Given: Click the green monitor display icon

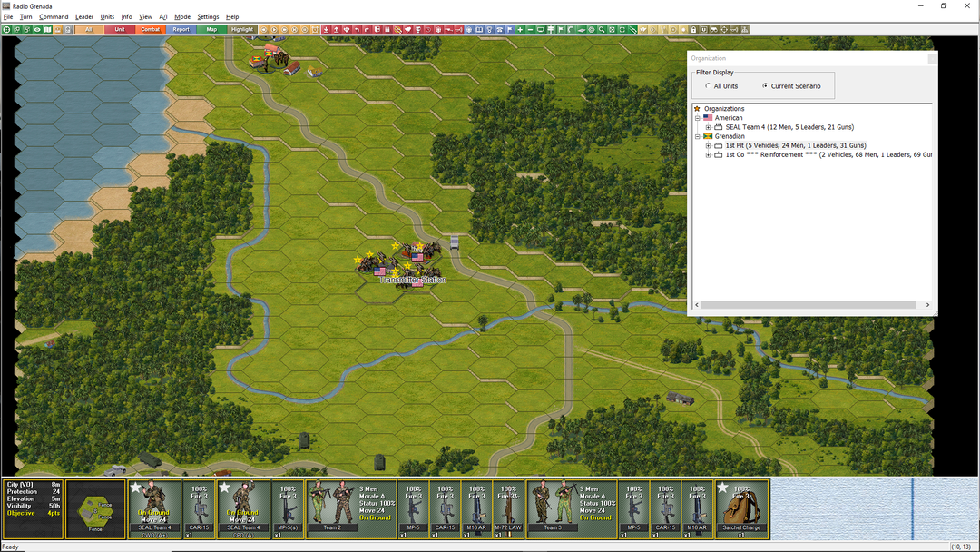Looking at the screenshot, I should [x=540, y=29].
